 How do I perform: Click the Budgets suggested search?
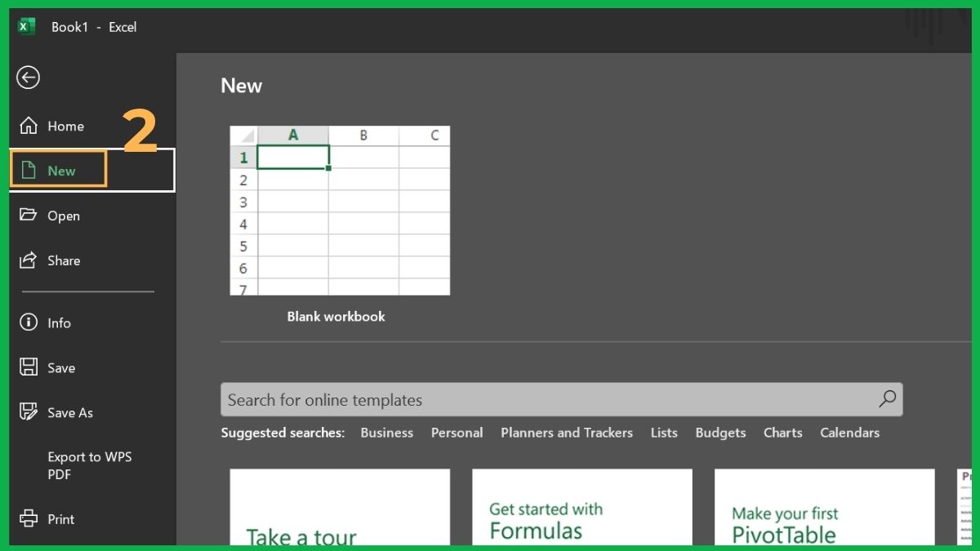coord(720,433)
